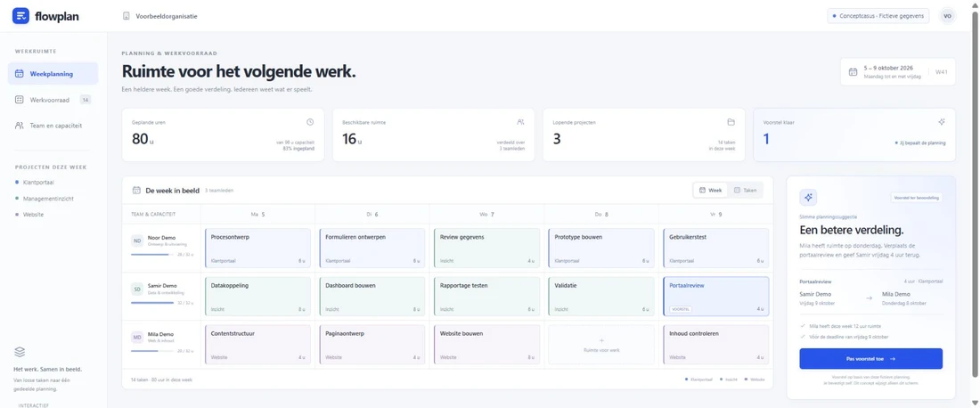Image resolution: width=980 pixels, height=408 pixels.
Task: Click the checkmark beside Mila heeft deze week ruimte
Action: (803, 325)
